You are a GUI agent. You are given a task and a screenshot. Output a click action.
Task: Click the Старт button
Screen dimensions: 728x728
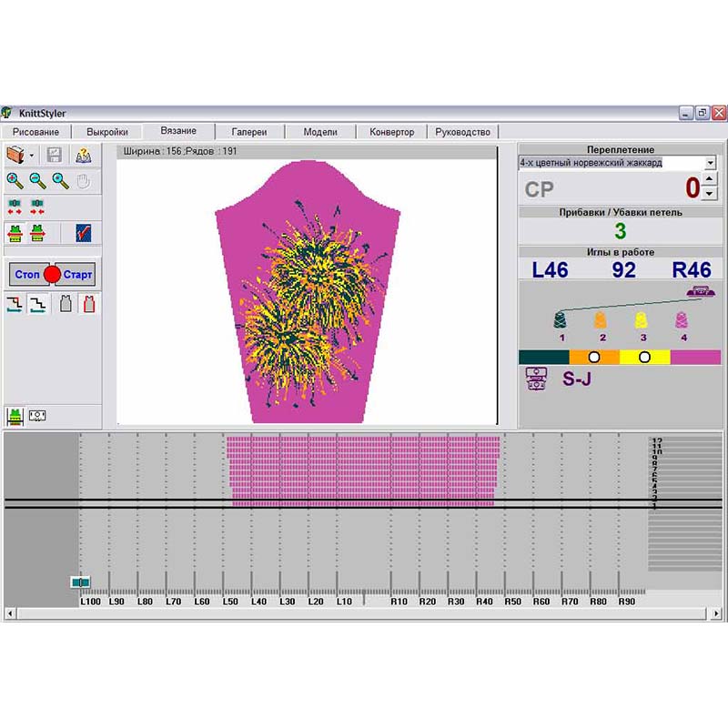(77, 275)
